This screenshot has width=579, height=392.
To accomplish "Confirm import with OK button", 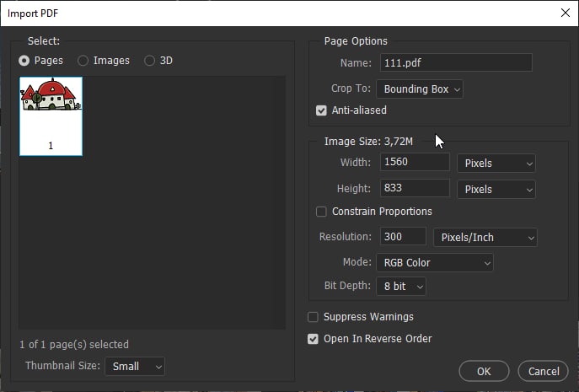I will tap(484, 371).
